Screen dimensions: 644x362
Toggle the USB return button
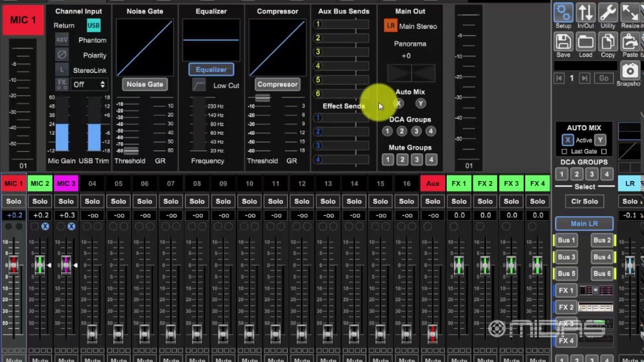tap(94, 25)
